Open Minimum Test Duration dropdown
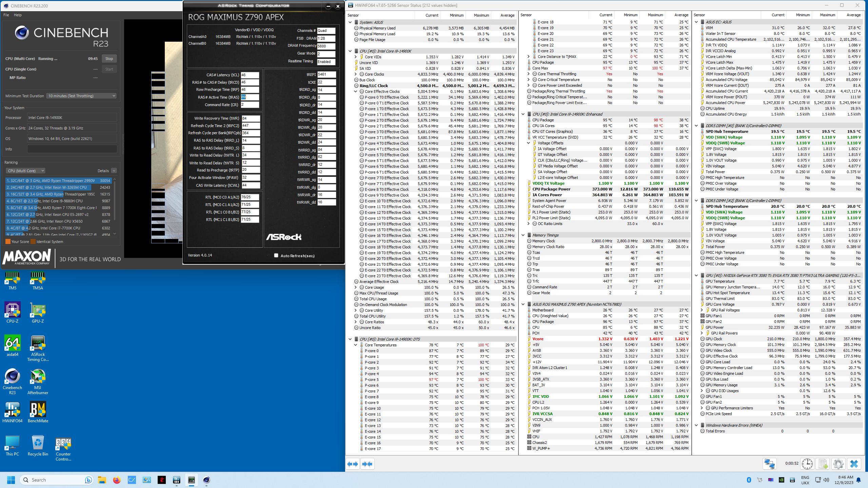The height and width of the screenshot is (488, 868). (81, 96)
